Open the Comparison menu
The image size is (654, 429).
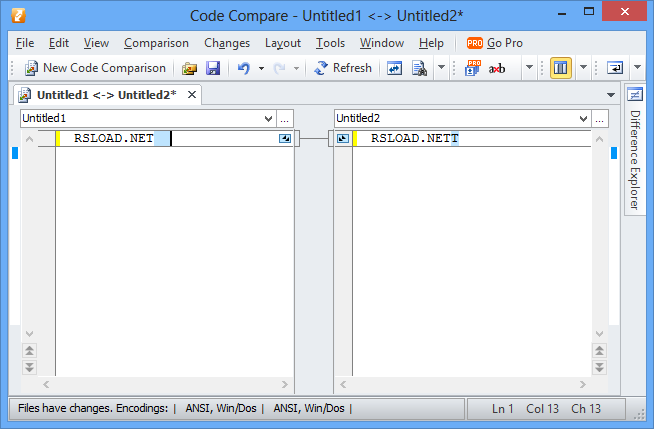(x=156, y=43)
